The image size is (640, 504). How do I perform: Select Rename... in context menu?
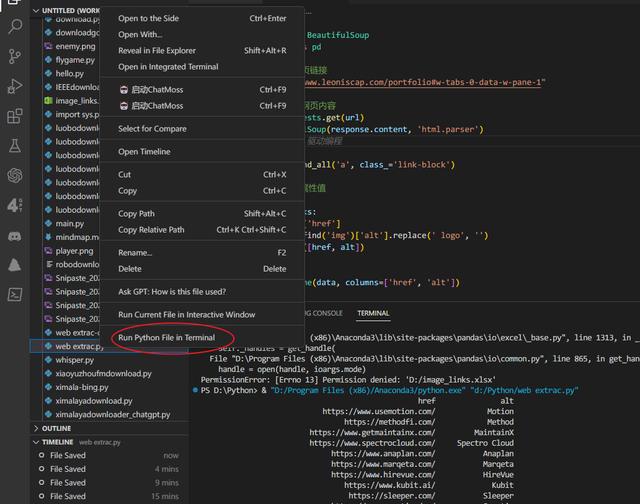[135, 253]
